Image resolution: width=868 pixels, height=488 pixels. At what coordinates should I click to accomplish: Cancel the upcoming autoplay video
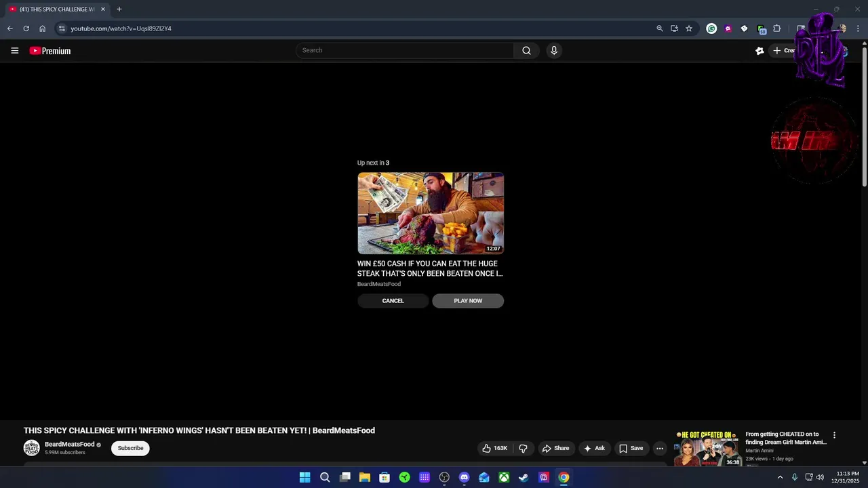(x=393, y=301)
